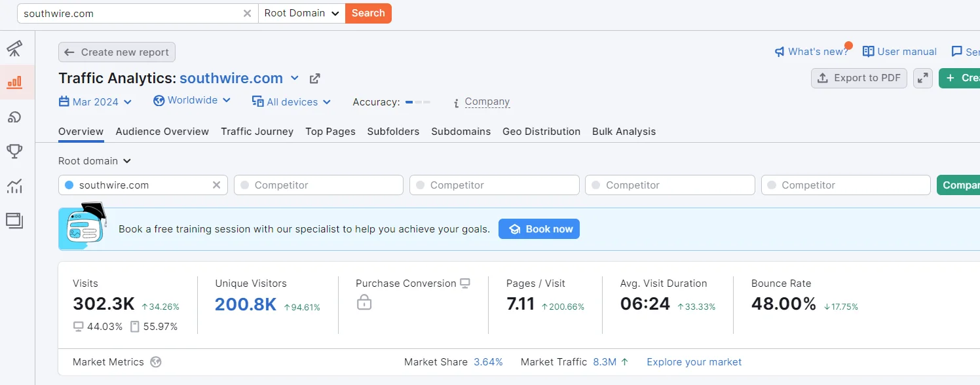Click the orange Search button
Screen dimensions: 980x385
tap(368, 13)
